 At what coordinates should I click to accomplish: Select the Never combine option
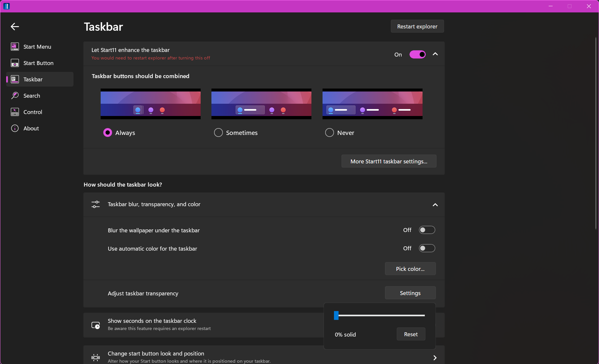pos(329,133)
